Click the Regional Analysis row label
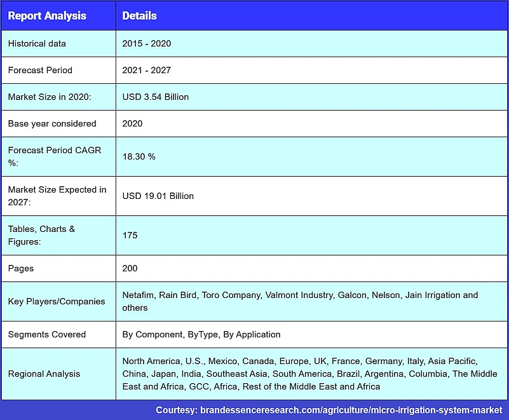This screenshot has height=420, width=509. tap(44, 374)
